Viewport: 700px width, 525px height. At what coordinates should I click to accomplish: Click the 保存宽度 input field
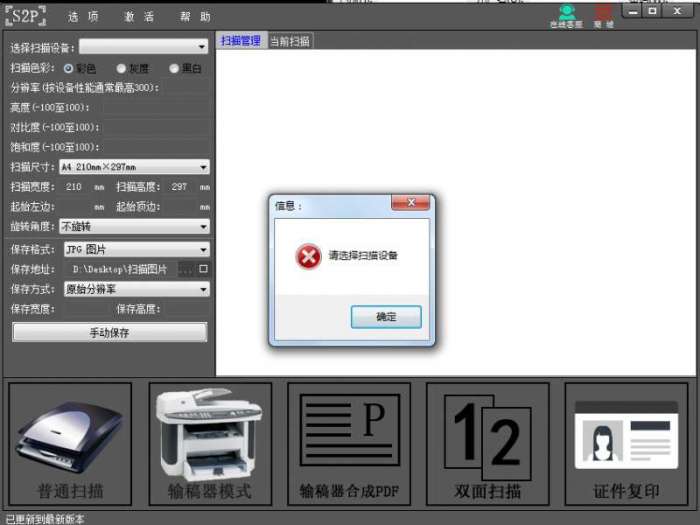coord(87,309)
